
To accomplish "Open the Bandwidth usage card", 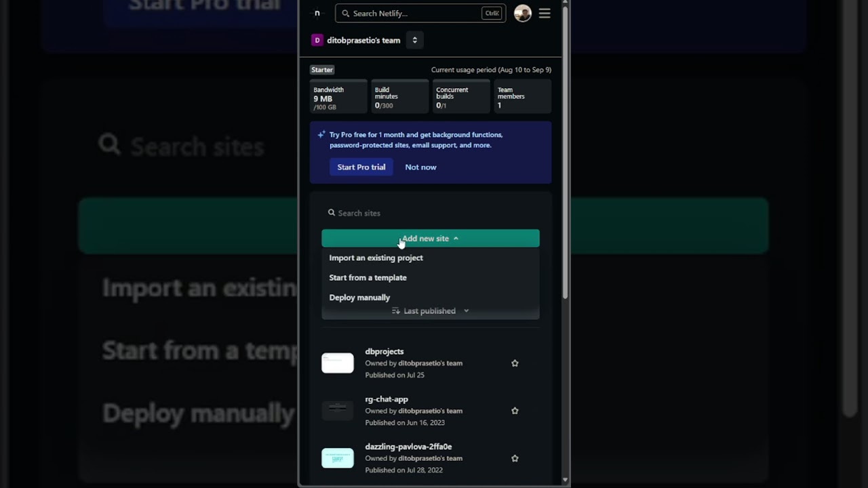I will pyautogui.click(x=338, y=98).
